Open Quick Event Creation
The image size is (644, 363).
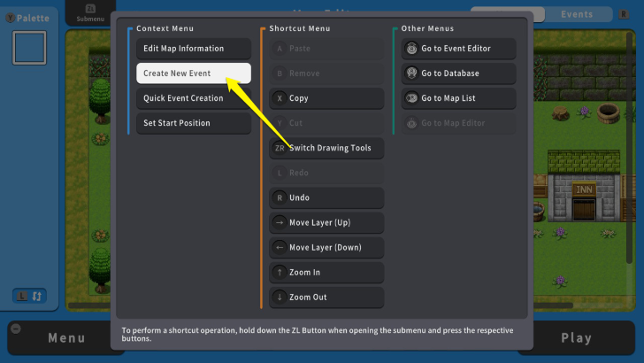point(194,98)
